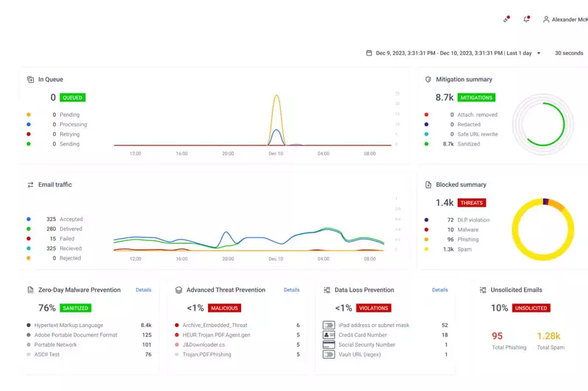This screenshot has height=391, width=588.
Task: Click the Mitigation summary shield icon
Action: (429, 79)
